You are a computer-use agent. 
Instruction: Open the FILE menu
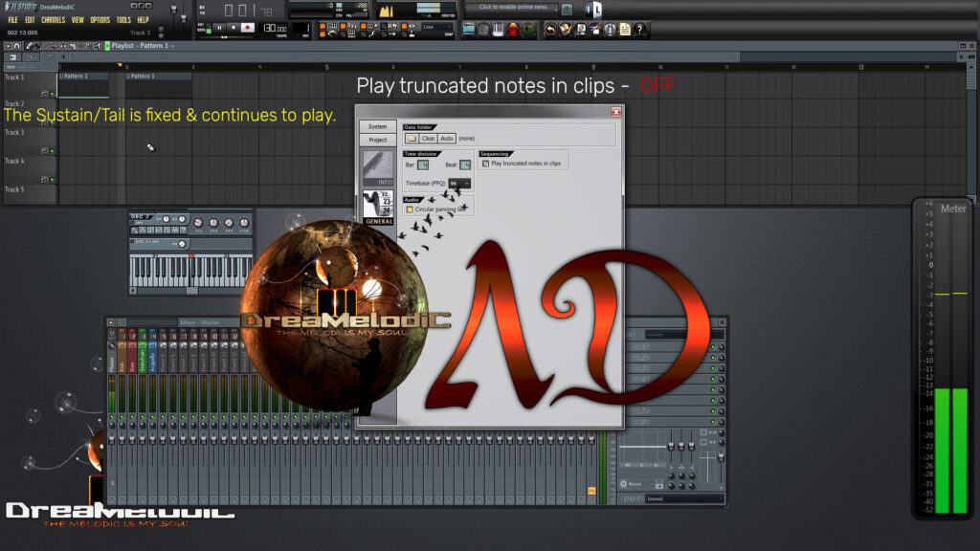[x=13, y=20]
